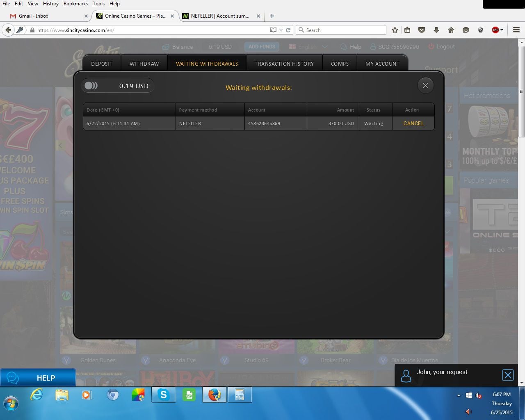Click the Firefox back arrow button
The width and height of the screenshot is (525, 420).
[8, 30]
